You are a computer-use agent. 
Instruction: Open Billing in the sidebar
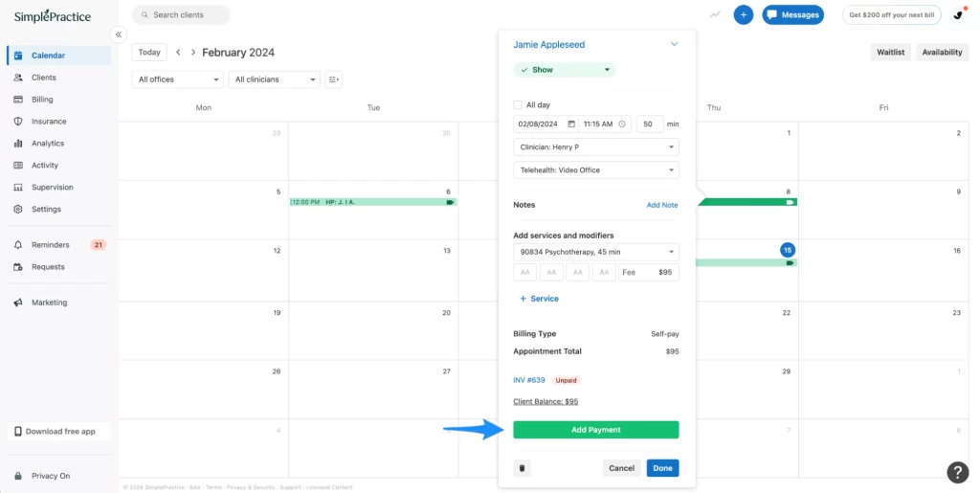(42, 100)
